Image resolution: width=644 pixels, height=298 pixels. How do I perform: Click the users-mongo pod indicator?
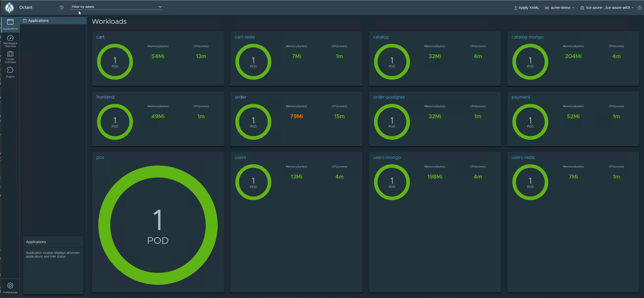click(392, 182)
